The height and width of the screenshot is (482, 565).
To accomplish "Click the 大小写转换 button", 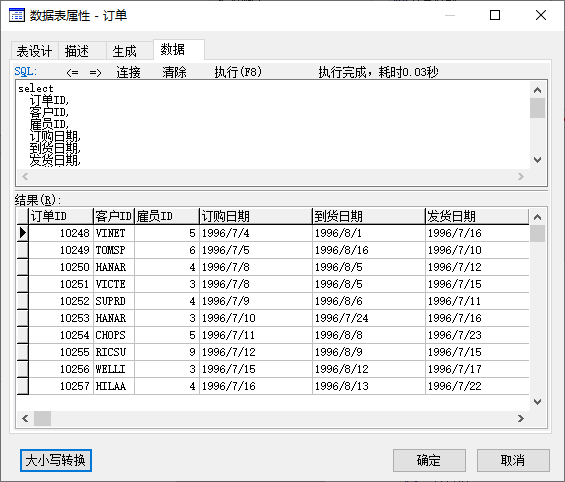I will [x=56, y=460].
